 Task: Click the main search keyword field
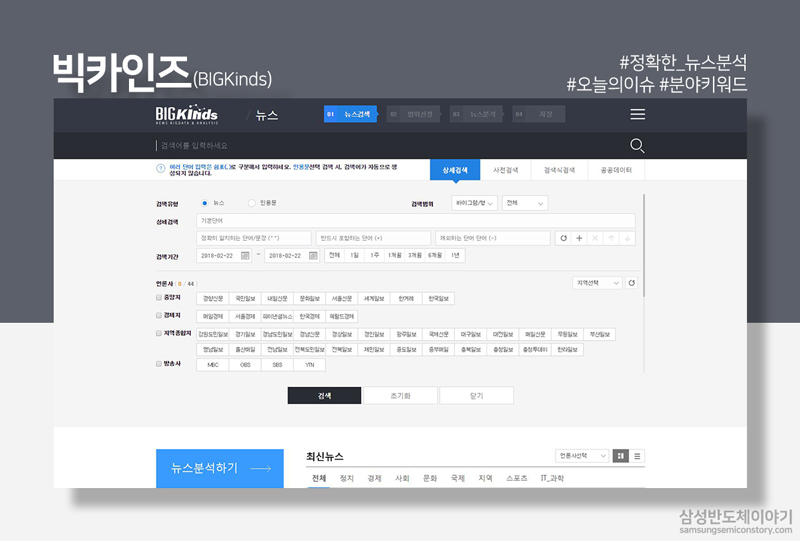tap(390, 145)
